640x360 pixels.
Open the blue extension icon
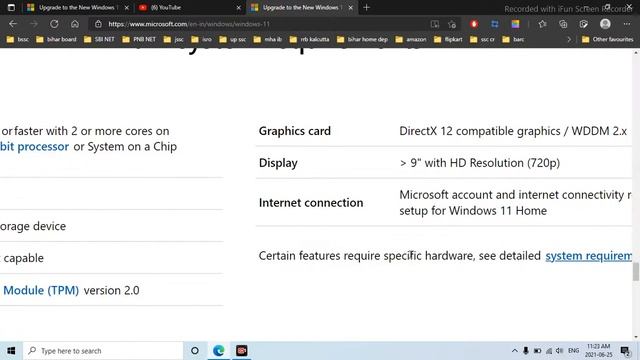click(495, 24)
